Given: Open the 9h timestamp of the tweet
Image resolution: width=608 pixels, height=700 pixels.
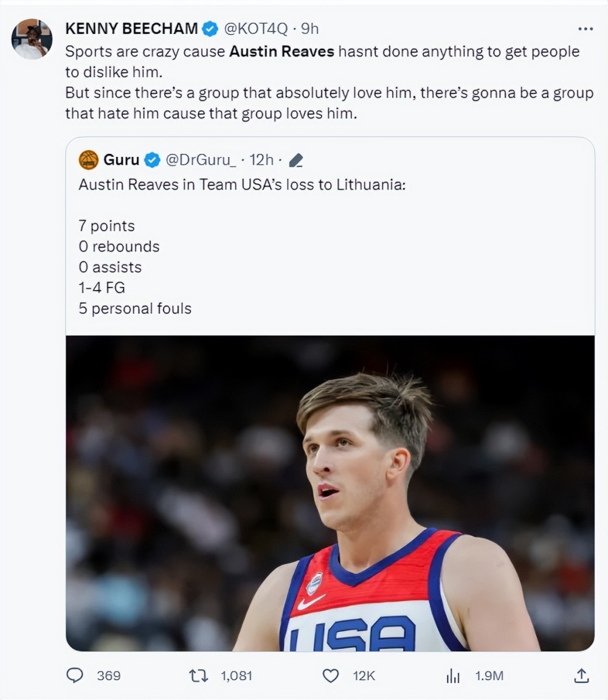Looking at the screenshot, I should point(310,29).
